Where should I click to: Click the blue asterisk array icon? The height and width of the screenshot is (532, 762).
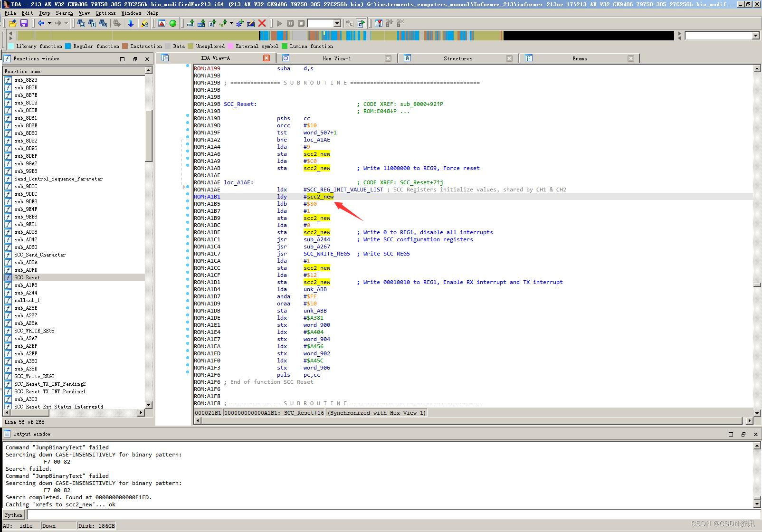[x=240, y=23]
